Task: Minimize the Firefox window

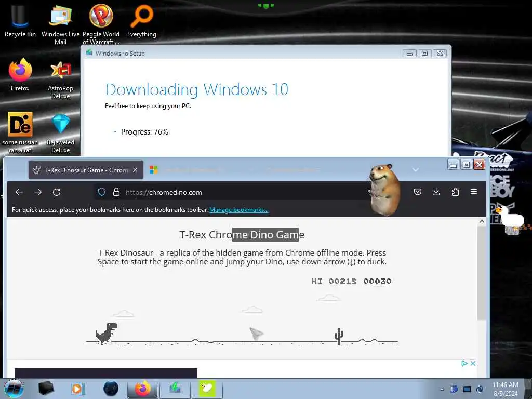Action: (x=453, y=165)
